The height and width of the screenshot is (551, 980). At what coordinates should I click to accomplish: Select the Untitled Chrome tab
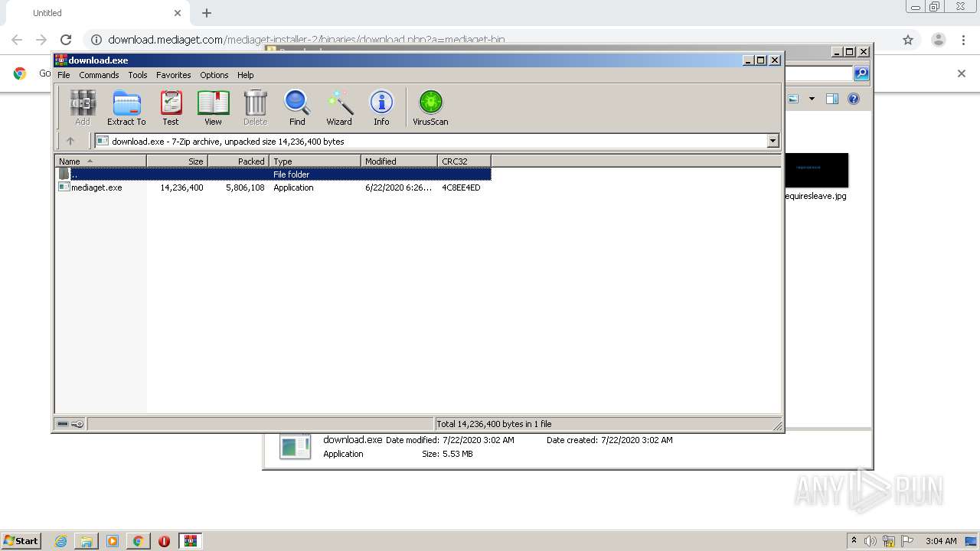[x=96, y=13]
